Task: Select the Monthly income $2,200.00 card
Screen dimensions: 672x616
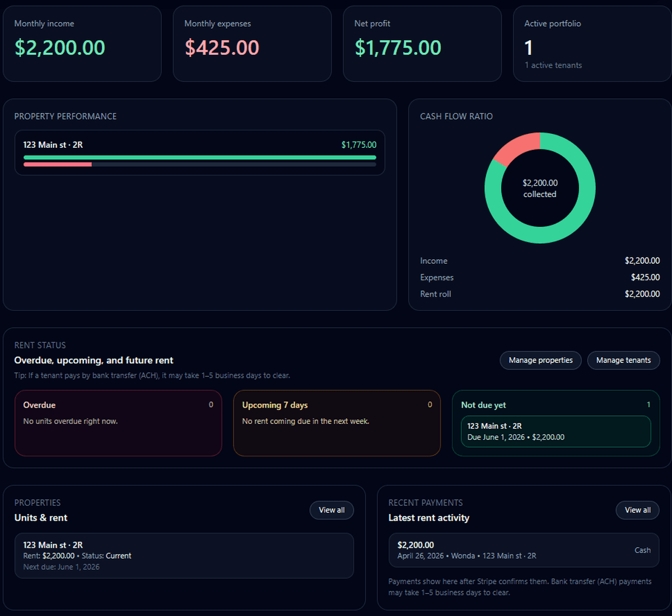Action: pyautogui.click(x=82, y=44)
